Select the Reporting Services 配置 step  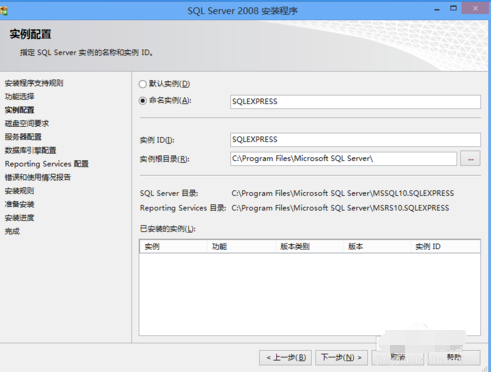pyautogui.click(x=47, y=164)
